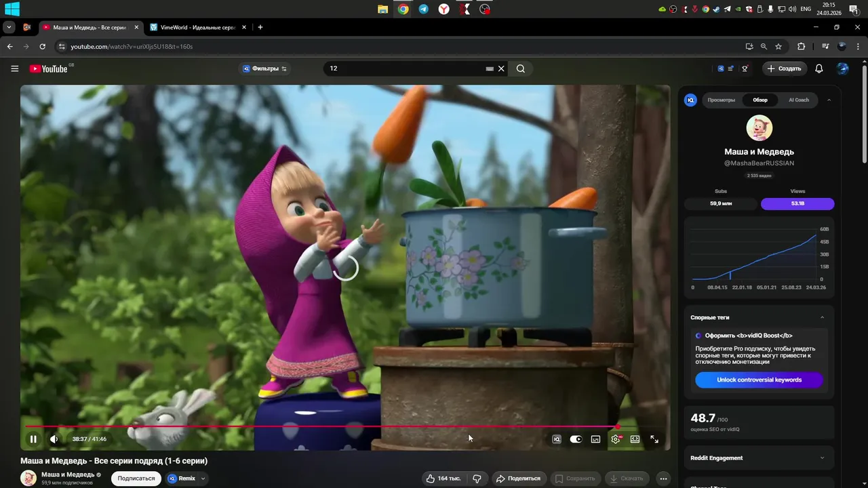Close the Маша и Медведь browser tab
868x488 pixels.
click(136, 27)
